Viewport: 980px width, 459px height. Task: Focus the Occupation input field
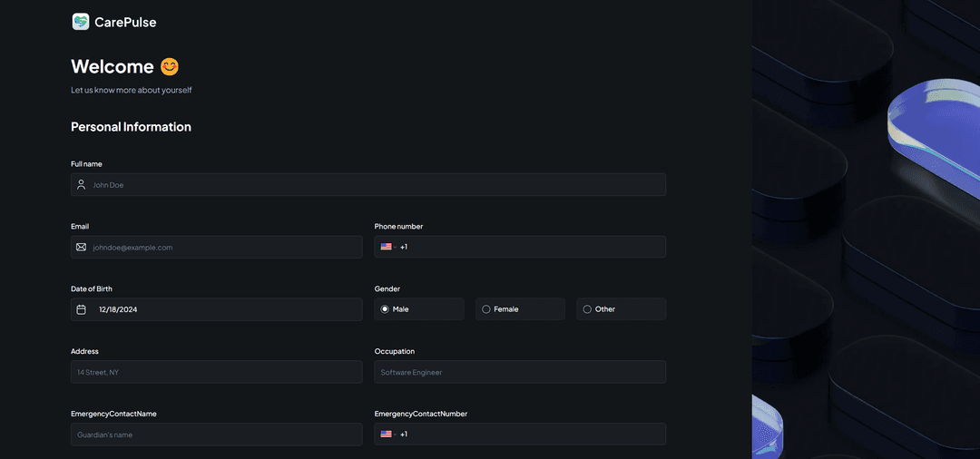(x=520, y=372)
